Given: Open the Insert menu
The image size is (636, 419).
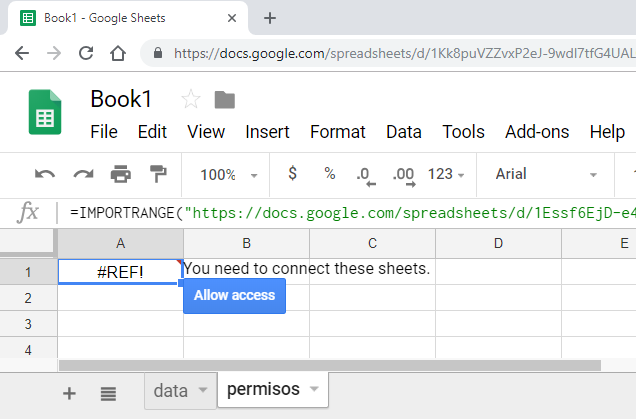Looking at the screenshot, I should [267, 132].
